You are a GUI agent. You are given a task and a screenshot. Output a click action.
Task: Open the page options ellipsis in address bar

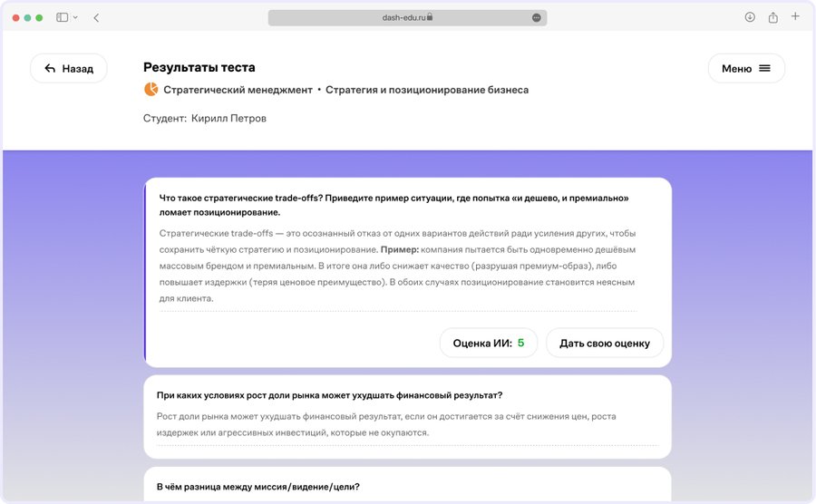coord(536,17)
